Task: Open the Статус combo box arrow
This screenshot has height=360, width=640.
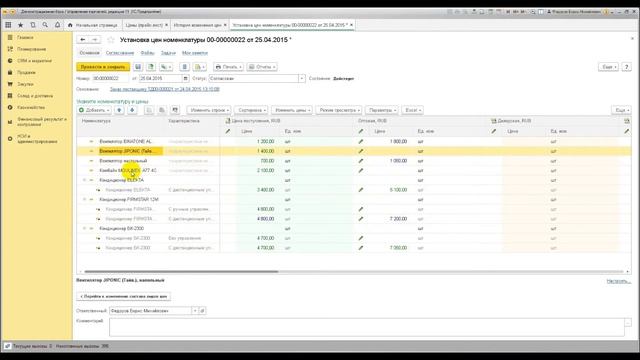Action: (302, 78)
